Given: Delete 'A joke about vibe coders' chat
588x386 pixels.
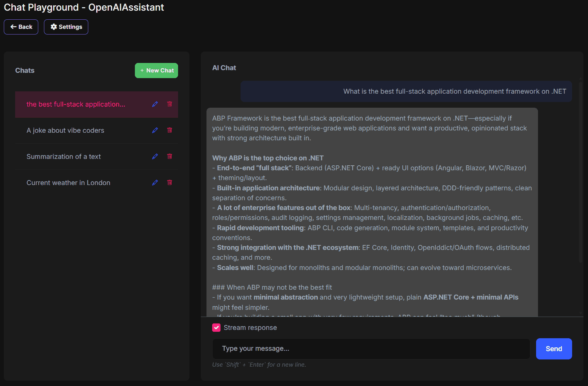Looking at the screenshot, I should (169, 130).
